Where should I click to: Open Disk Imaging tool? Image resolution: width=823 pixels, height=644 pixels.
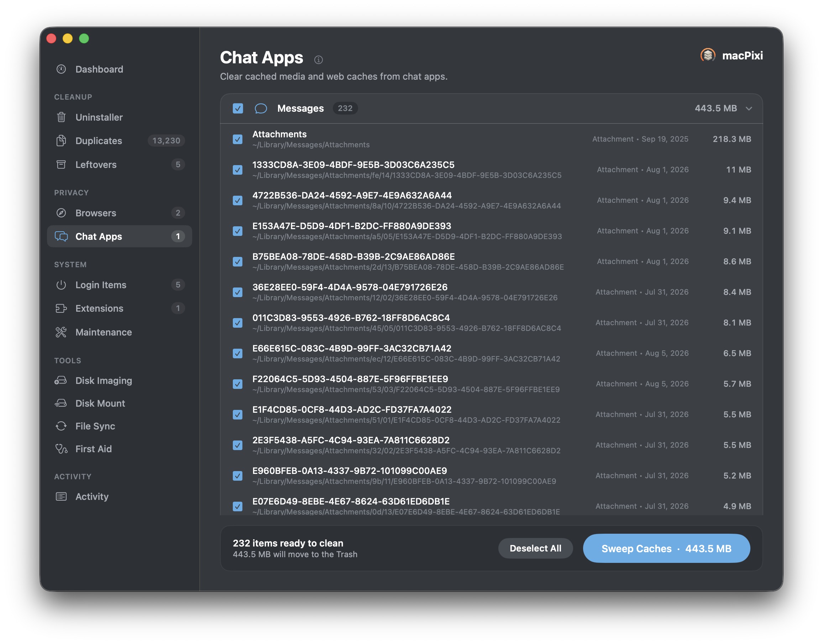coord(120,380)
